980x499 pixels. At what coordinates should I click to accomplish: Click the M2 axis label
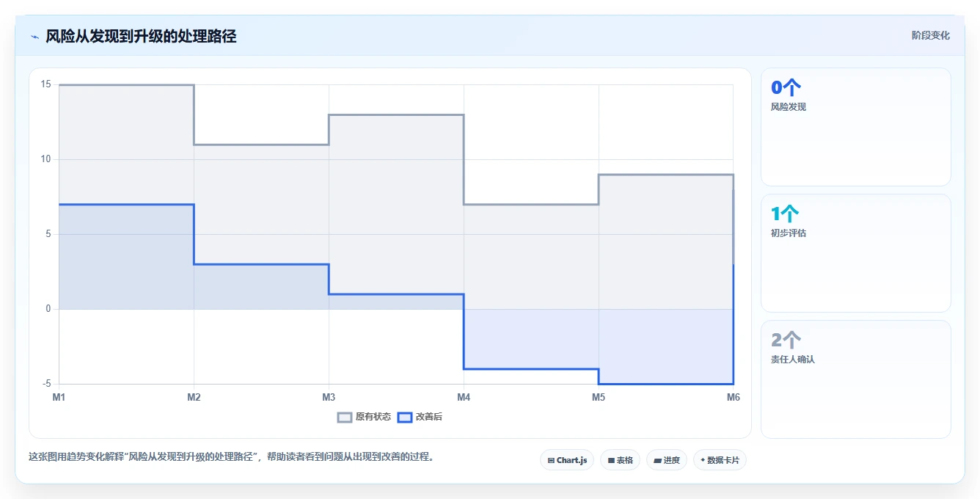194,397
